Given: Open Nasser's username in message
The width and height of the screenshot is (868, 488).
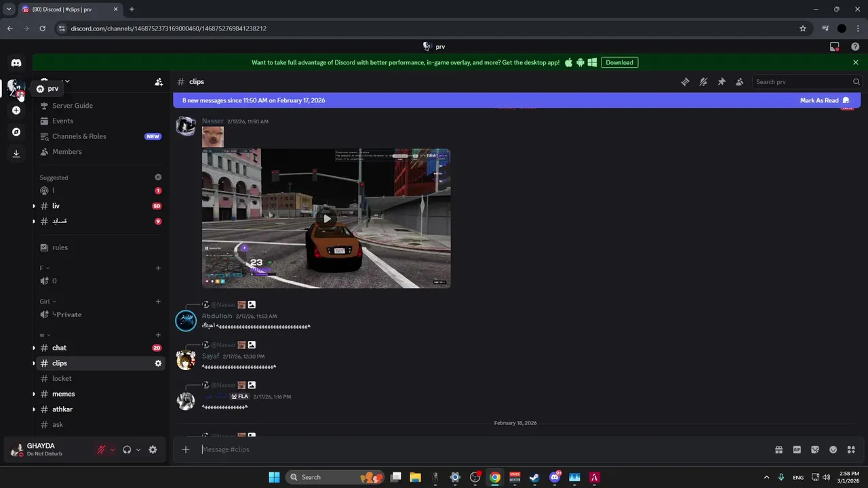Looking at the screenshot, I should [x=212, y=121].
